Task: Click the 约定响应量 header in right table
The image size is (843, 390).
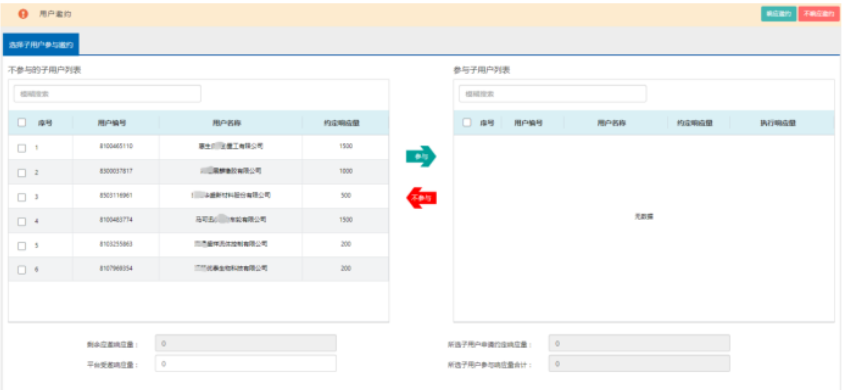Action: 695,123
